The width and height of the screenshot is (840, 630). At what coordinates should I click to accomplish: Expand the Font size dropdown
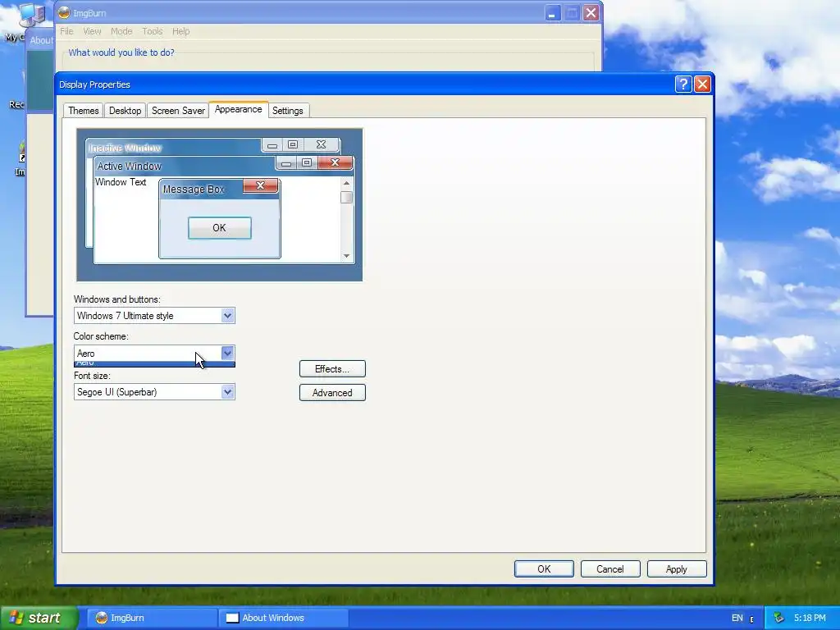point(228,392)
